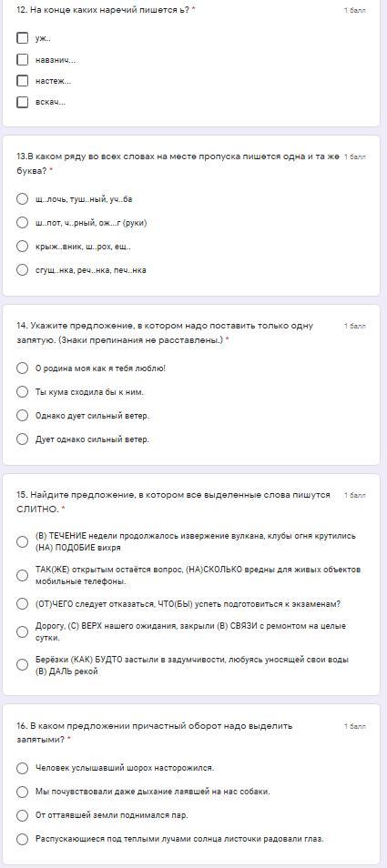Check the 'уж..' checkbox

(22, 38)
